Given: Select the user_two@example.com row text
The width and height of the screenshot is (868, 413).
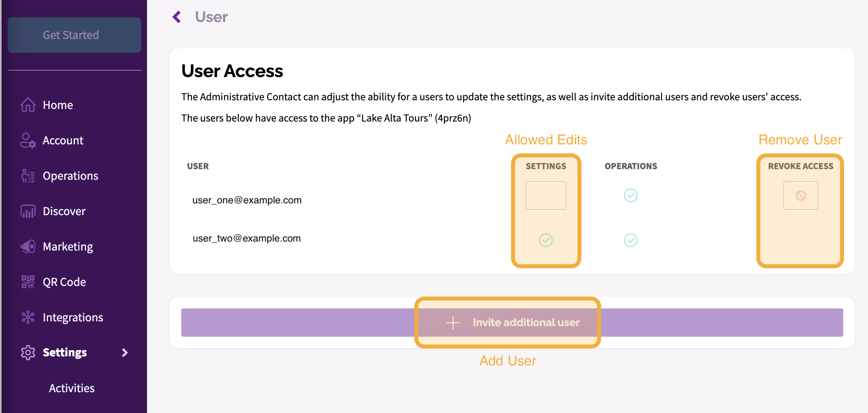Looking at the screenshot, I should point(246,238).
